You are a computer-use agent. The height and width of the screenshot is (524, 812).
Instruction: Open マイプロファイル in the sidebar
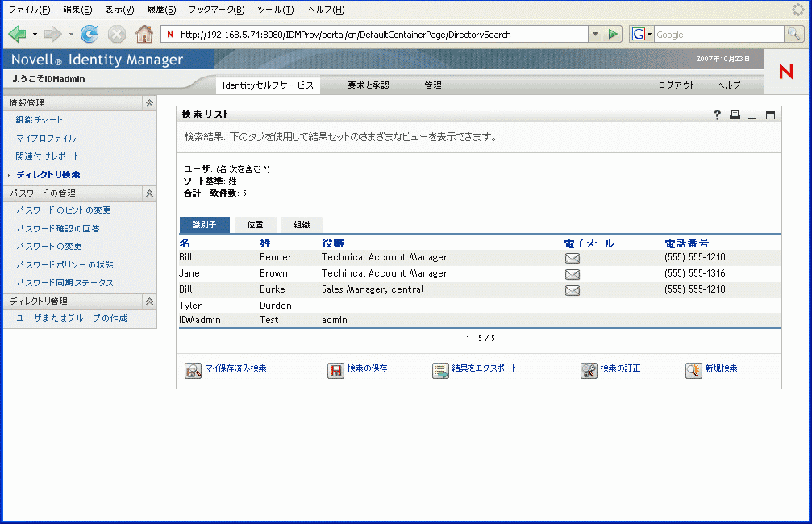tap(46, 138)
